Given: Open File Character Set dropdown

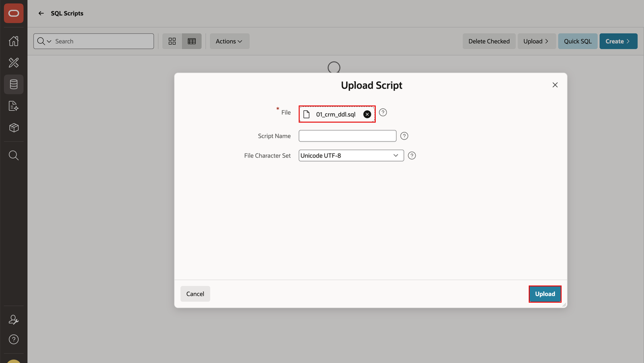Looking at the screenshot, I should [351, 156].
